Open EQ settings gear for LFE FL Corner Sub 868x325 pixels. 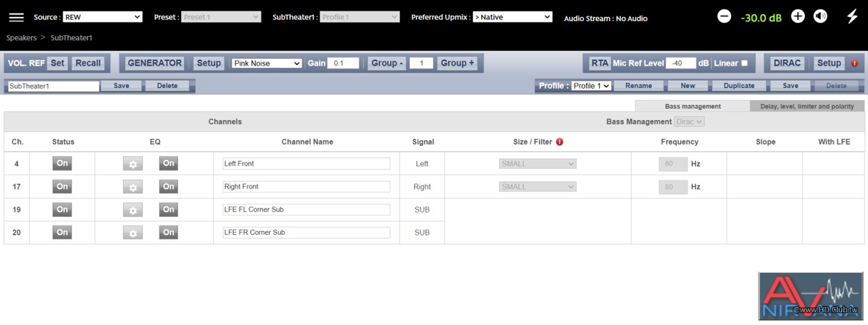(x=133, y=210)
